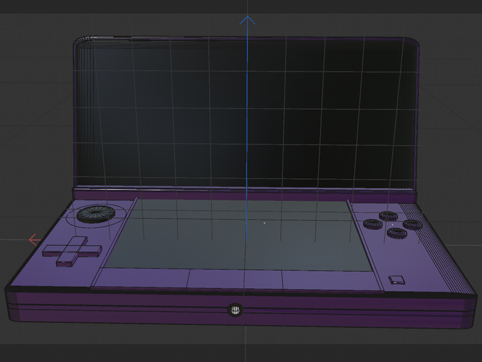Select the cross-shaped D-pad on the model

click(x=72, y=251)
